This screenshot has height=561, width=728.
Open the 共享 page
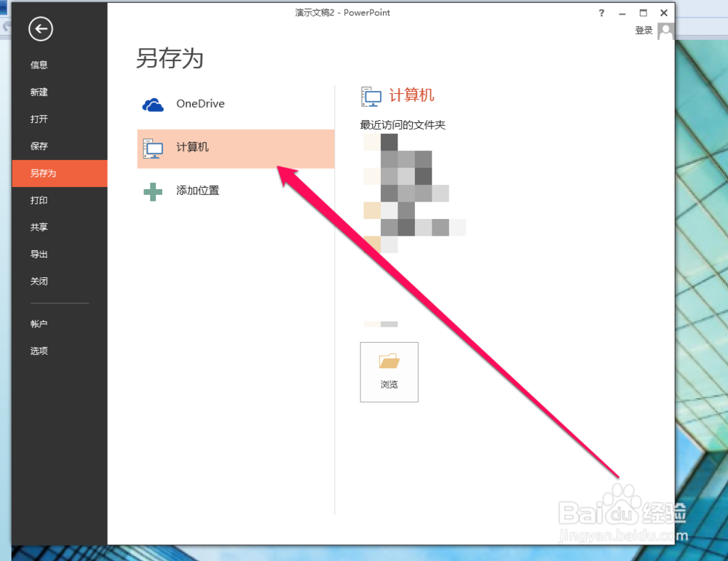click(39, 227)
